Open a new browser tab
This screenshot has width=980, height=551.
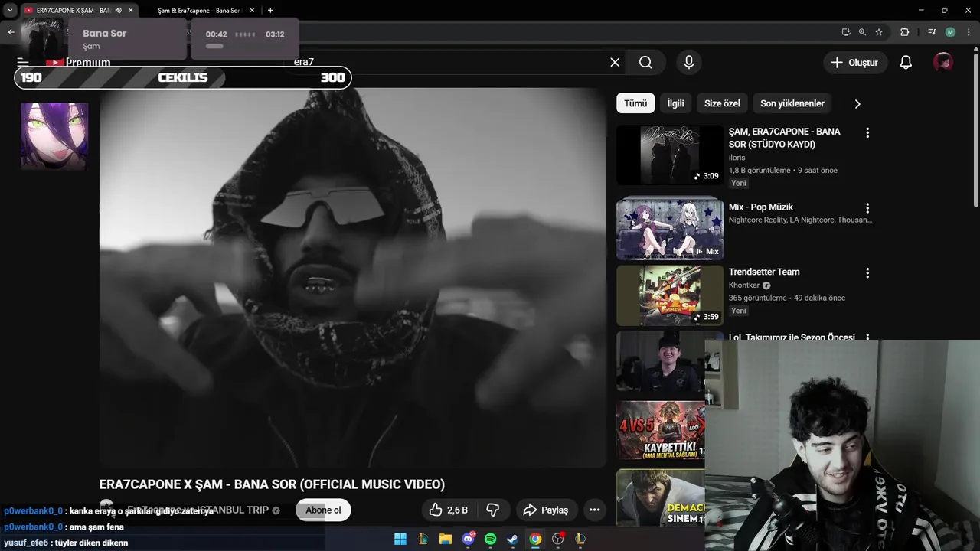point(270,11)
